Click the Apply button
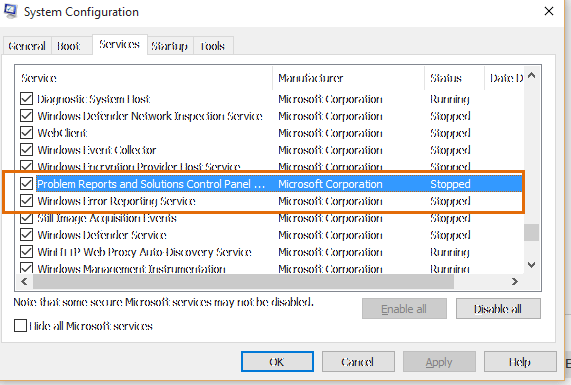Viewport: 571px width, 385px height. 439,362
